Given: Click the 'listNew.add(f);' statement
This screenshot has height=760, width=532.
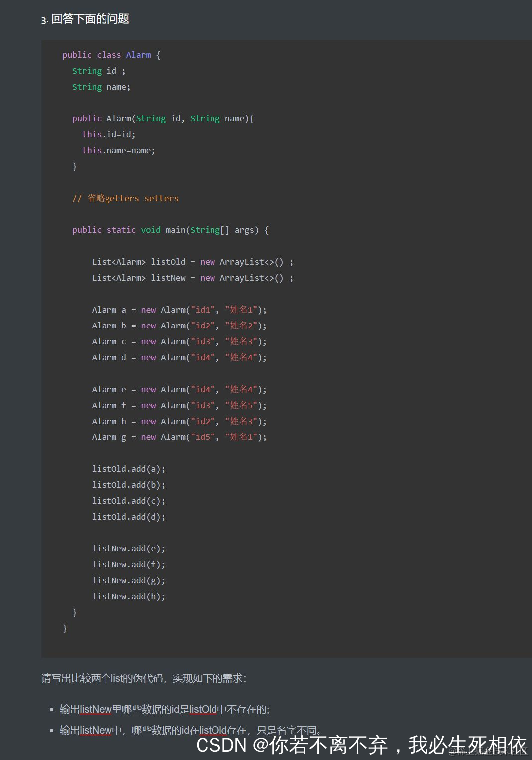Looking at the screenshot, I should pyautogui.click(x=129, y=564).
